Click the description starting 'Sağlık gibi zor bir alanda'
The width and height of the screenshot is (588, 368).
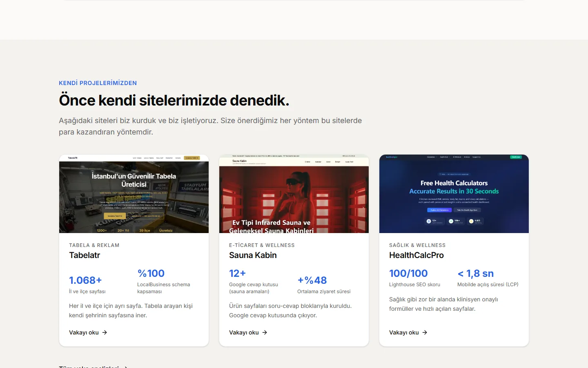coord(443,304)
